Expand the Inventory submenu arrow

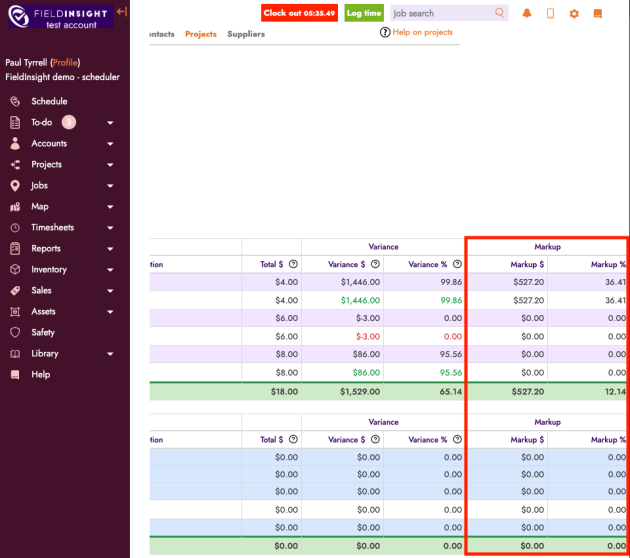(x=110, y=270)
